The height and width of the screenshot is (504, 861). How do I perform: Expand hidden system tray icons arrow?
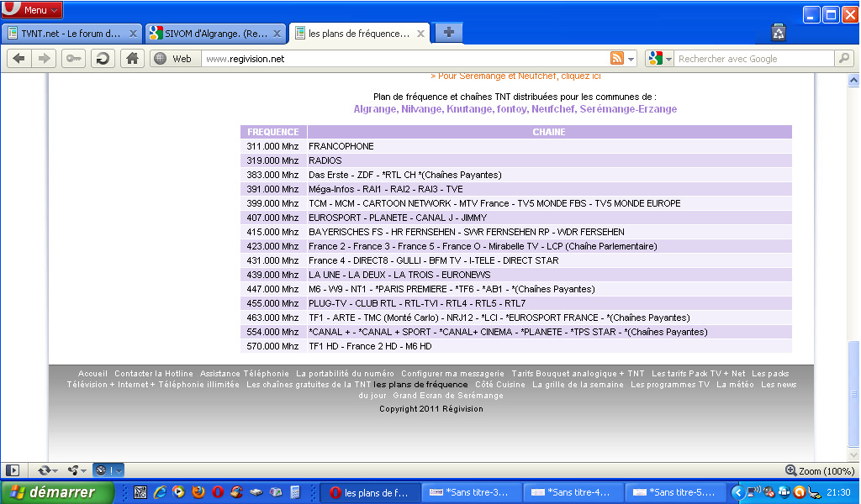coord(738,492)
